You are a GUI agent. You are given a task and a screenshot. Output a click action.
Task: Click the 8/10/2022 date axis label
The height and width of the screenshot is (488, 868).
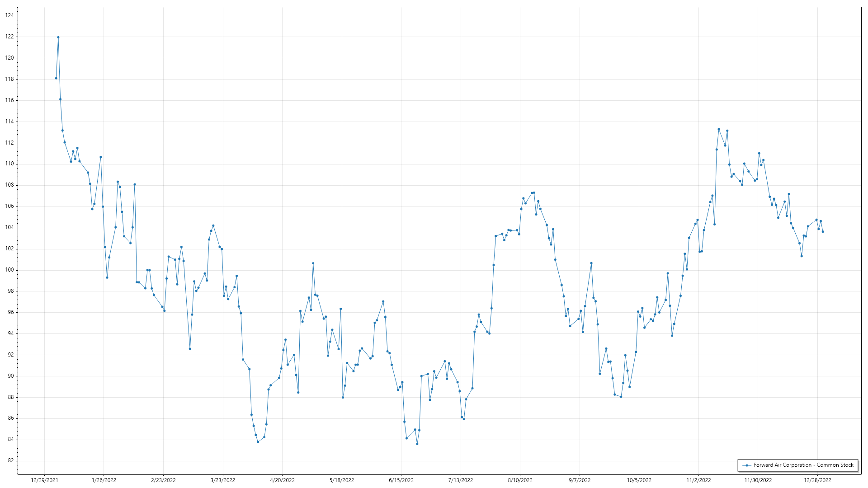pos(520,480)
